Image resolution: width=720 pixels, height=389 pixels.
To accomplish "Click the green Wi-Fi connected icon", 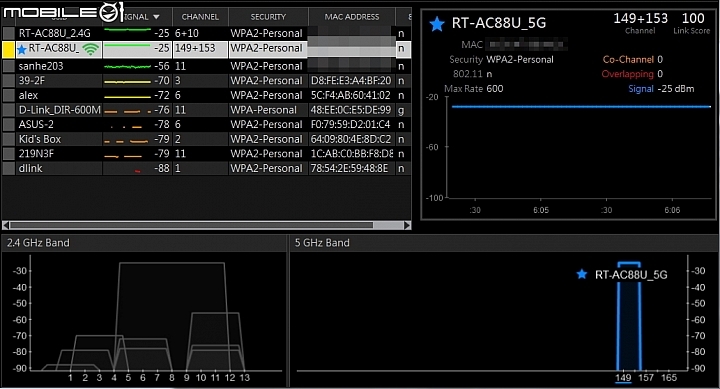I will (91, 49).
